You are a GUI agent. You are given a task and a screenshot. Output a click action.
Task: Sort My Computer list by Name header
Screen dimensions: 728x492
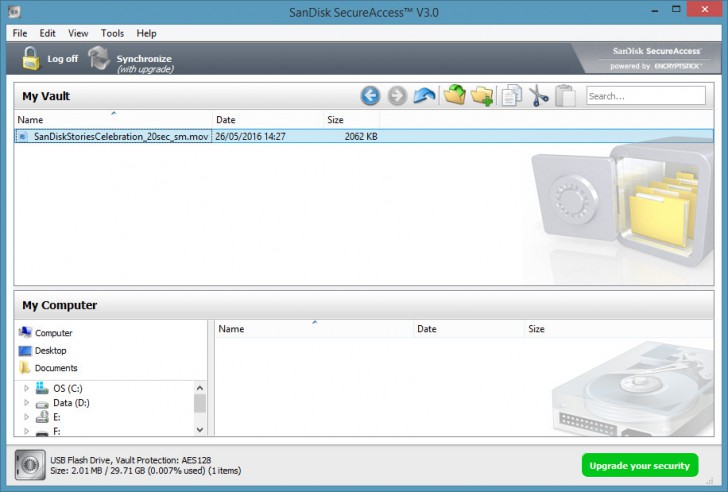click(314, 329)
